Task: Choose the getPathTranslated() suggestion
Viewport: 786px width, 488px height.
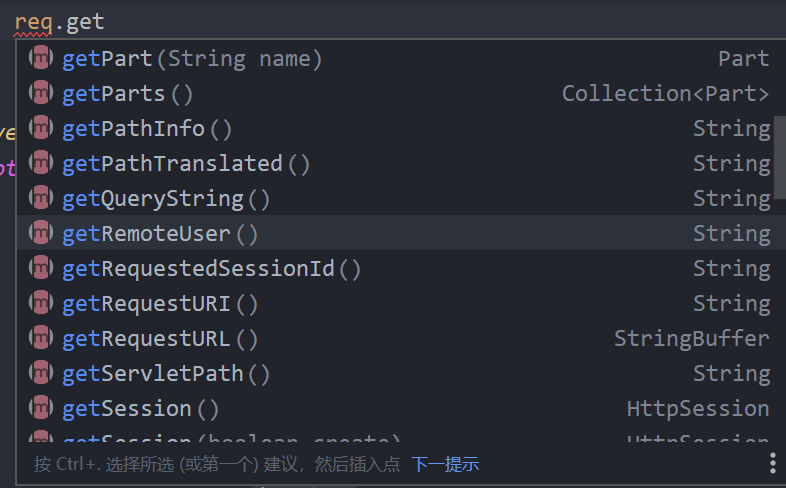Action: click(186, 164)
